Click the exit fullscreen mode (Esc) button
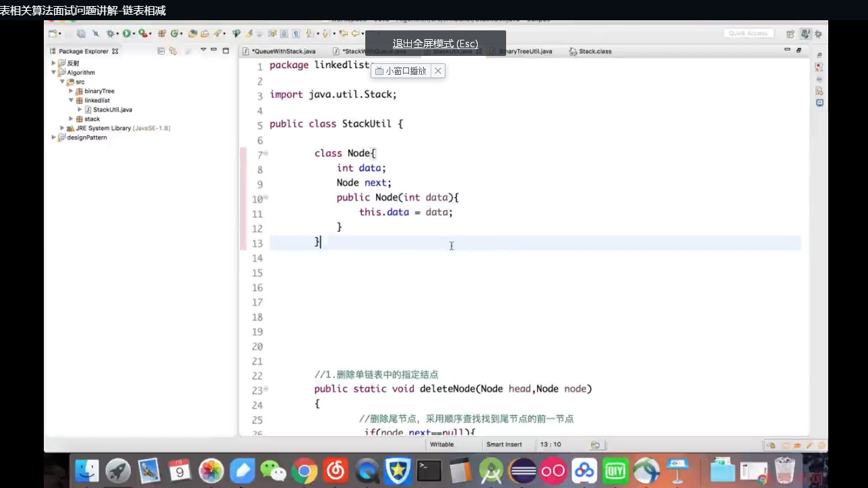This screenshot has height=488, width=868. pyautogui.click(x=435, y=43)
